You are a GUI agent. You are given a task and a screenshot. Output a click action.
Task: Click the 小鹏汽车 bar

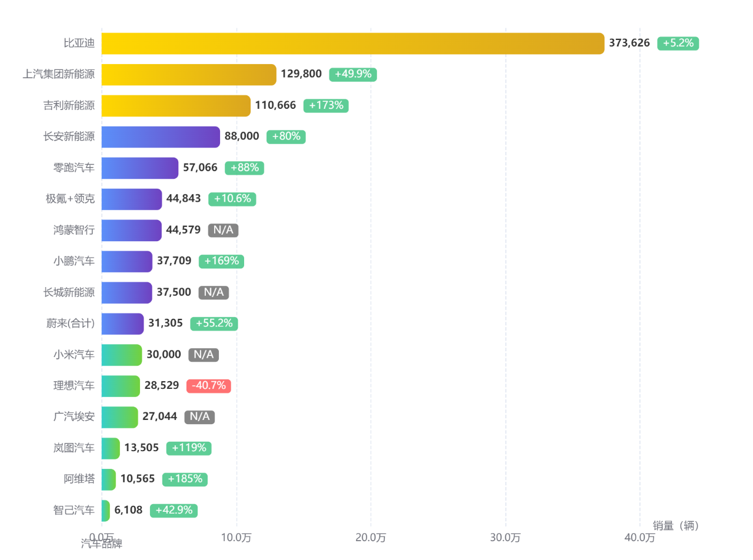pyautogui.click(x=127, y=261)
